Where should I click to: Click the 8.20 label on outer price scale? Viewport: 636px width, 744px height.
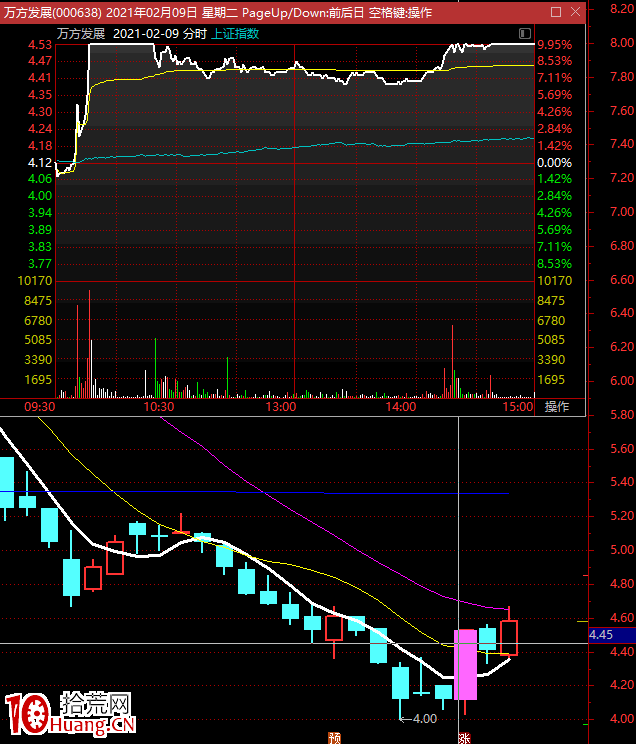[622, 9]
